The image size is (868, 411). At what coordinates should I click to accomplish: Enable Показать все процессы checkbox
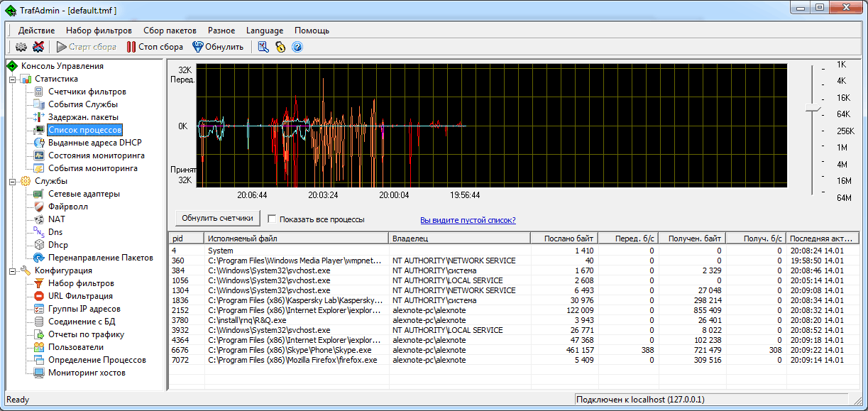(273, 219)
